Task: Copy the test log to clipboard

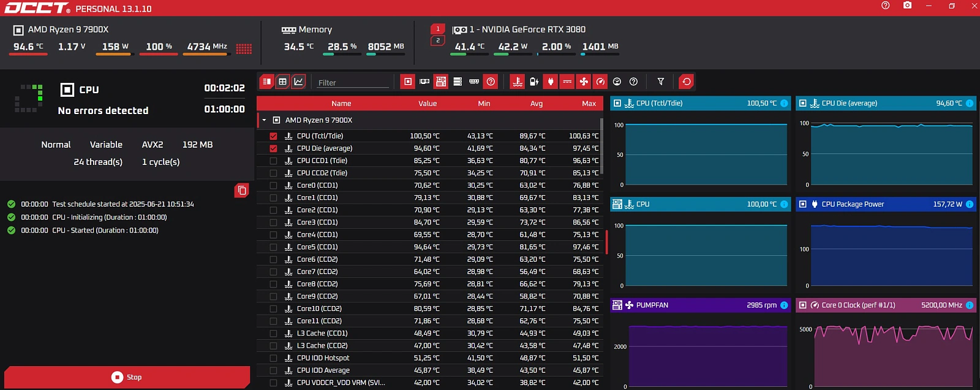Action: pos(242,191)
